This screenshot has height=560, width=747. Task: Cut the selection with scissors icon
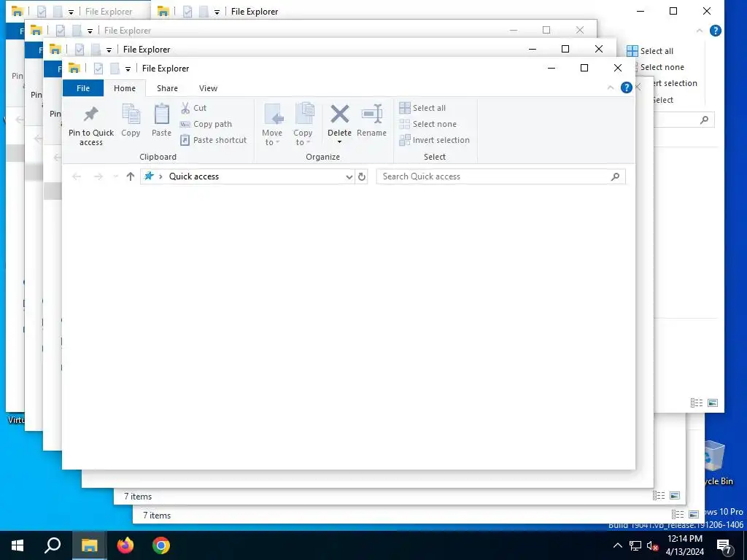[193, 108]
